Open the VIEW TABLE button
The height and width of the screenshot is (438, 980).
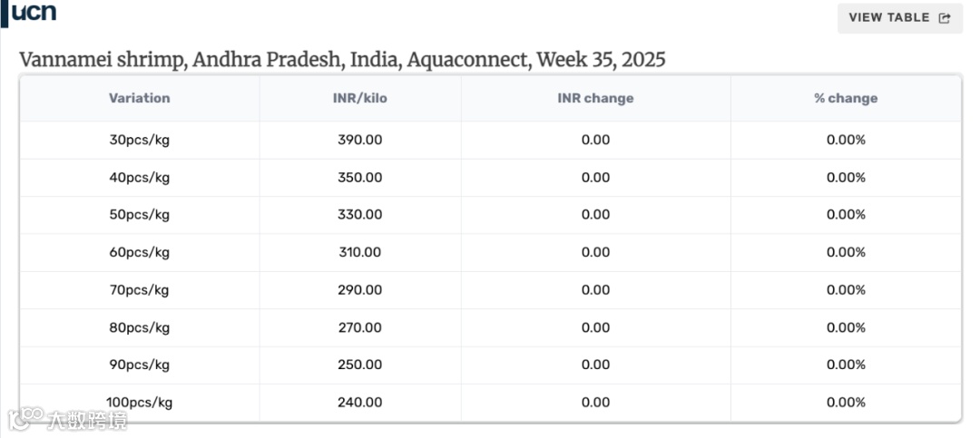coord(898,18)
